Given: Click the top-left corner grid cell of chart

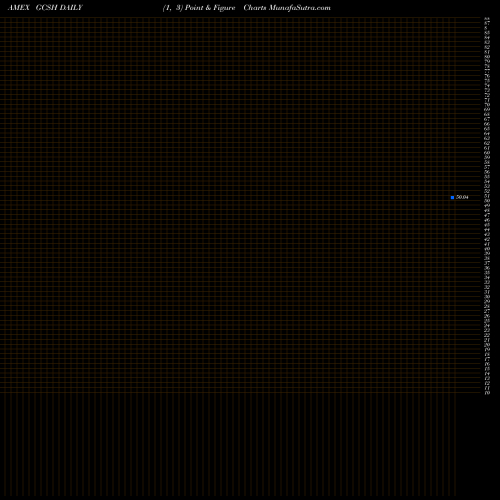Looking at the screenshot, I should [x=2, y=20].
